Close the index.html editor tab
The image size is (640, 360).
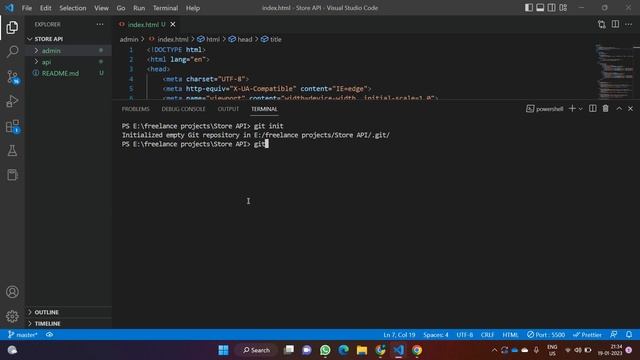tap(173, 24)
